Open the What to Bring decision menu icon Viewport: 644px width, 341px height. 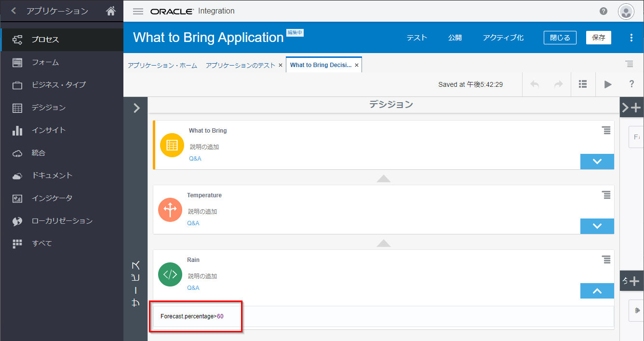606,130
